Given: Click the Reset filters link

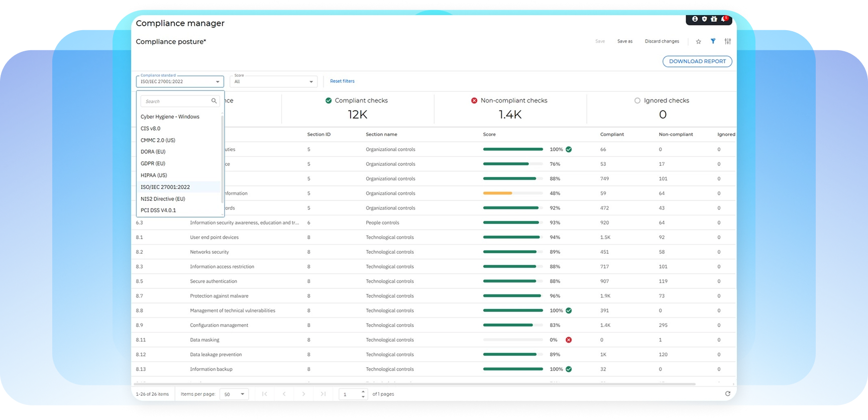Looking at the screenshot, I should tap(342, 81).
